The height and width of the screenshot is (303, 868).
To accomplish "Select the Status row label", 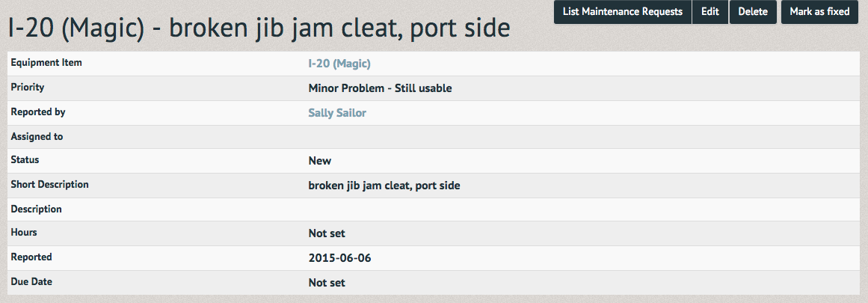I will (x=25, y=159).
